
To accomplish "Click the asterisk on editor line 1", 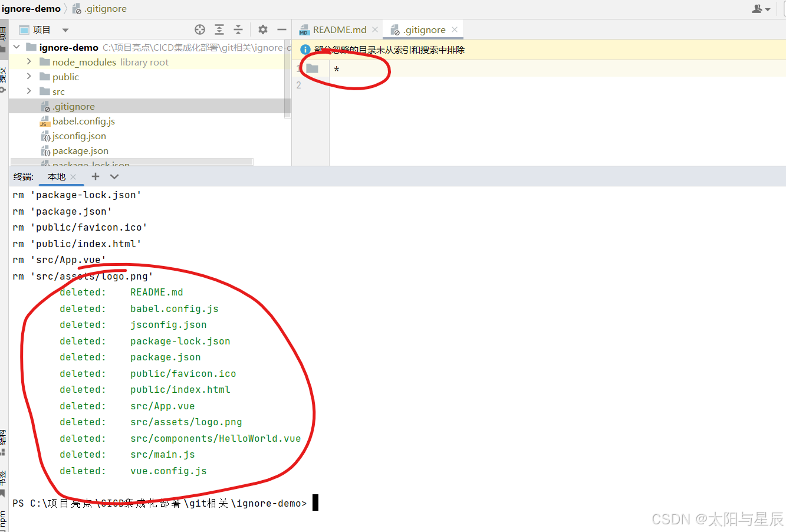I will 337,70.
